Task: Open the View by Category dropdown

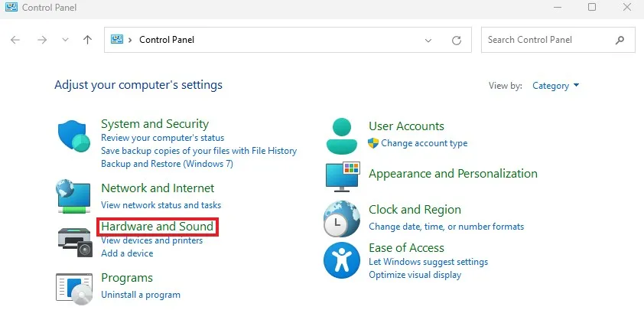Action: click(x=556, y=86)
